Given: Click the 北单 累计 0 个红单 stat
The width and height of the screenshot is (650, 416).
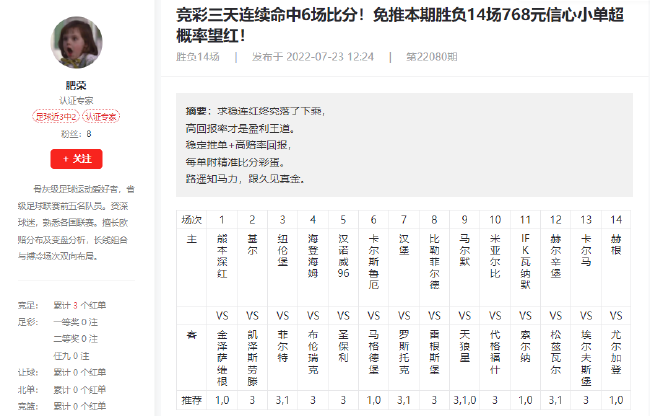Looking at the screenshot, I should coord(80,389).
